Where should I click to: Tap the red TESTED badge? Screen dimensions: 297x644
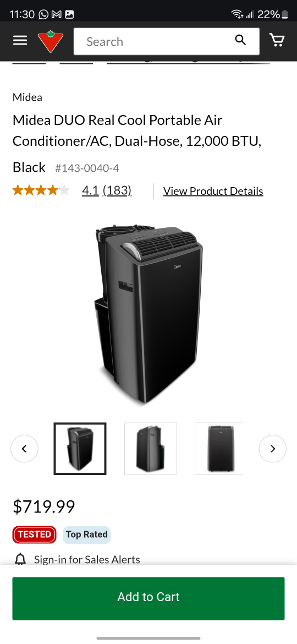[x=35, y=534]
